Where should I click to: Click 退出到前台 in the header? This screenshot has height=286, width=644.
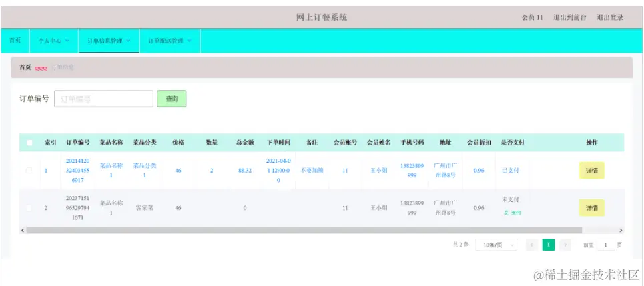click(x=570, y=17)
